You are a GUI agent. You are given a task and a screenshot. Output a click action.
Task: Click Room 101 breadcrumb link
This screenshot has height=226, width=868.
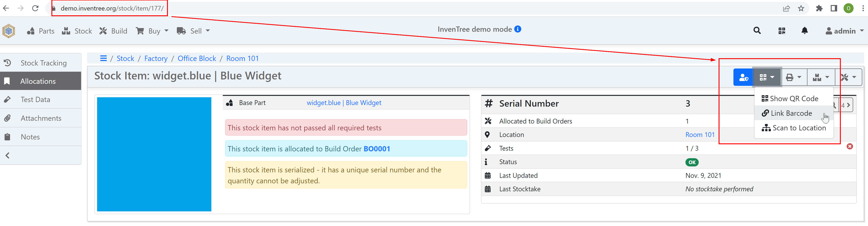point(242,58)
